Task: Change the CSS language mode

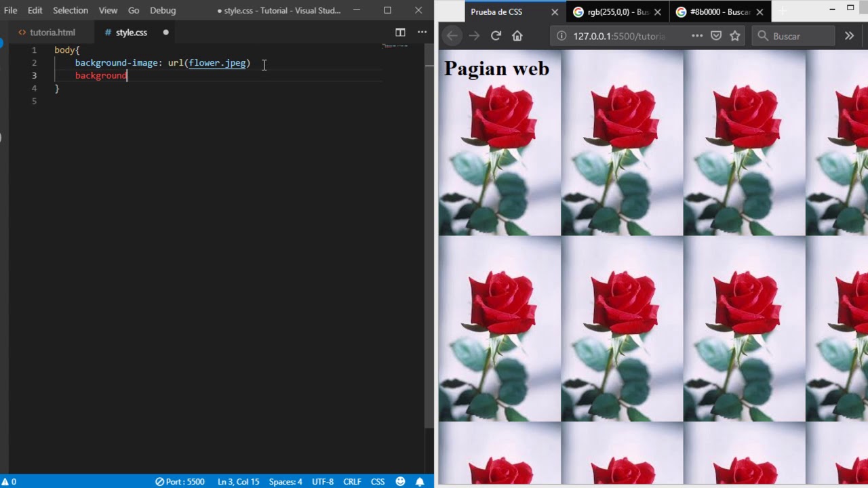Action: point(378,482)
